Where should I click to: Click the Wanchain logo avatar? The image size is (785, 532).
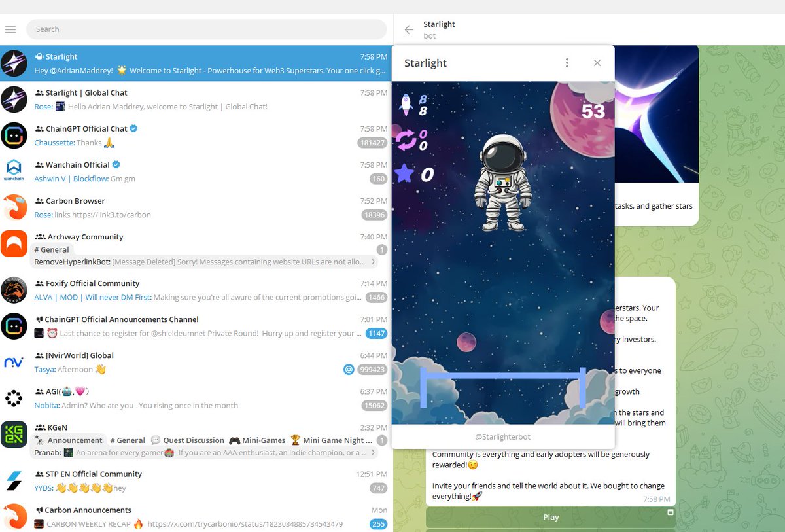click(14, 171)
